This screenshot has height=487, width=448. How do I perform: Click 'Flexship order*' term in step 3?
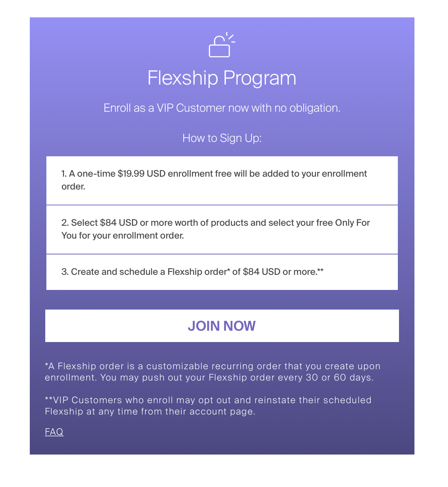(199, 272)
